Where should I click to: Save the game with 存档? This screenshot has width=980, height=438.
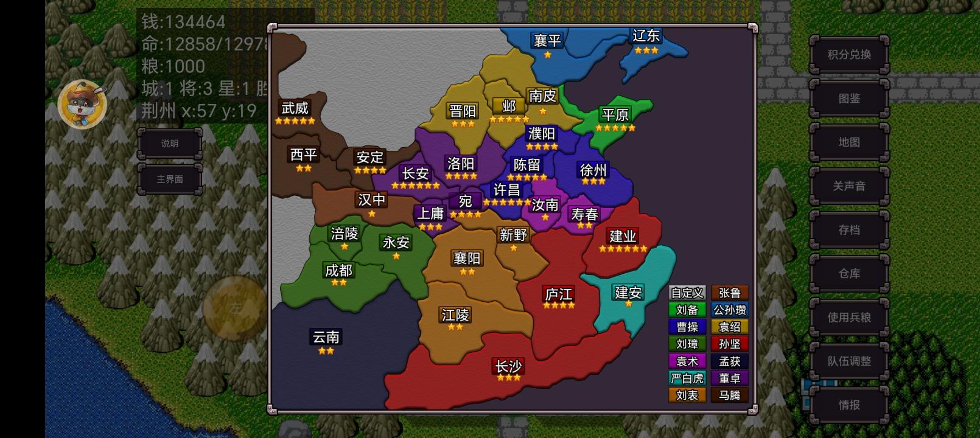(849, 230)
